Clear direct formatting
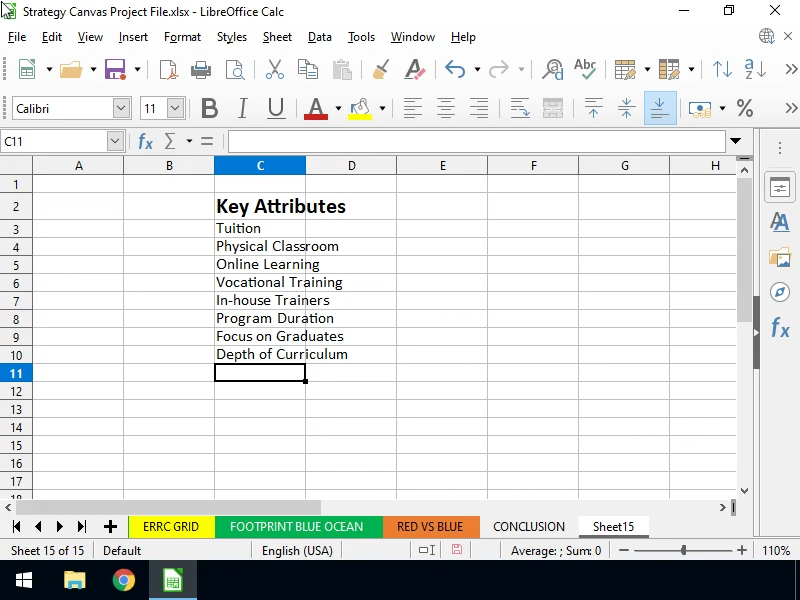This screenshot has height=600, width=800. [x=414, y=69]
